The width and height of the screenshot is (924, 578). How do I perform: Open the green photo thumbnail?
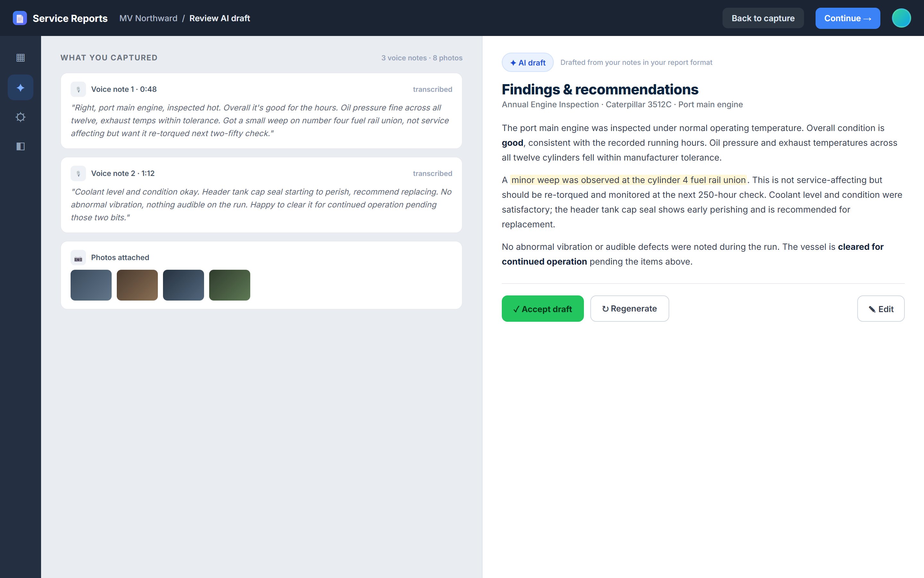pyautogui.click(x=230, y=285)
